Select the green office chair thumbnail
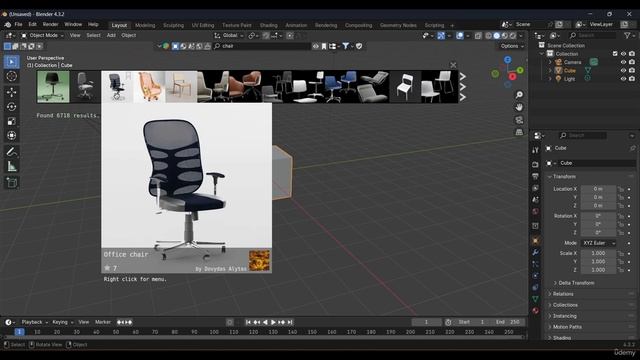Screen dimensions: 640x360 [x=53, y=87]
